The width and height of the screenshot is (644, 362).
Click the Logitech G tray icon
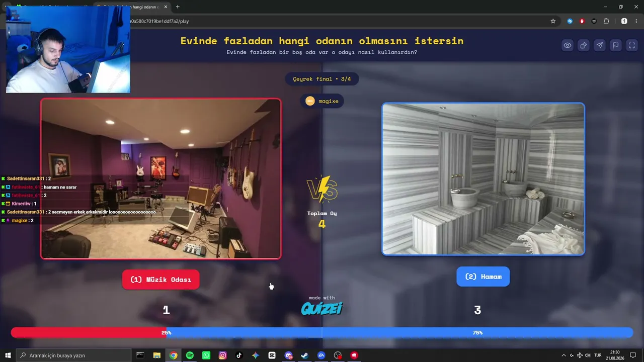coord(572,355)
